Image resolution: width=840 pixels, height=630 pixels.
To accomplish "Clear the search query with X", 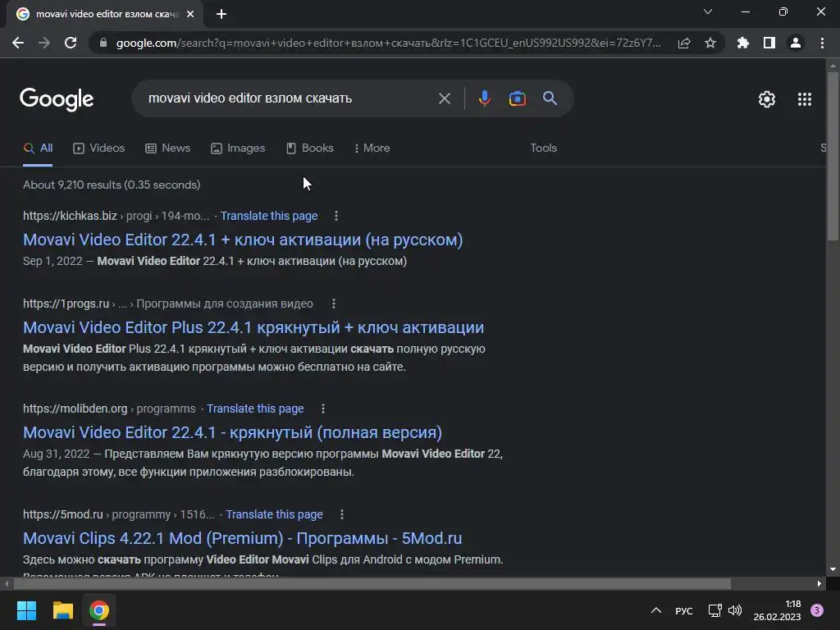I will (x=444, y=98).
